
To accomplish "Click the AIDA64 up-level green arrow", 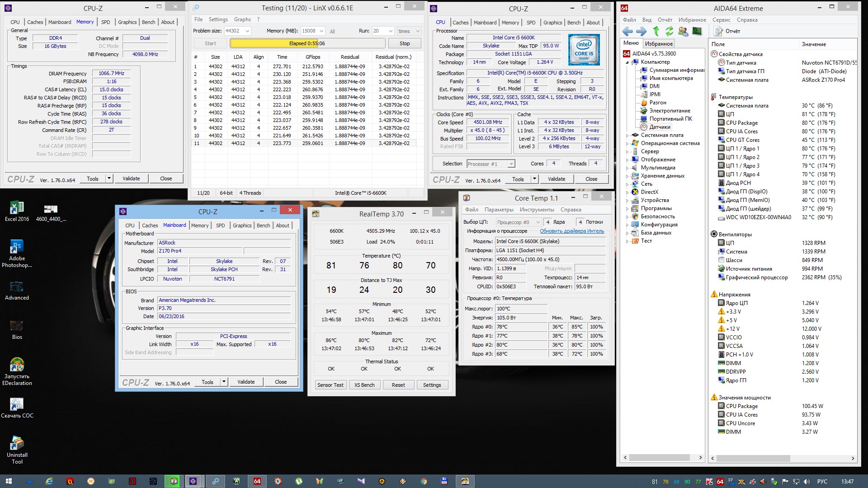I will 656,31.
